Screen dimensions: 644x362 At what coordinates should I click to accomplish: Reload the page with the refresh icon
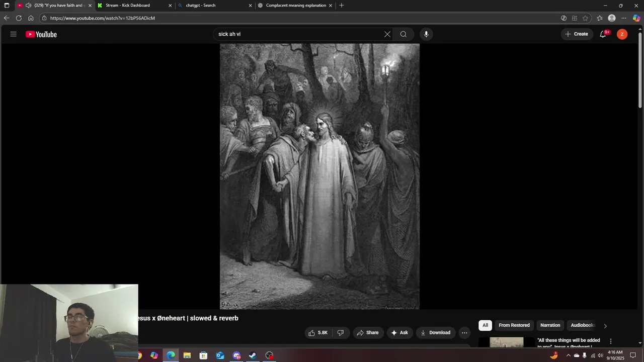pyautogui.click(x=19, y=18)
